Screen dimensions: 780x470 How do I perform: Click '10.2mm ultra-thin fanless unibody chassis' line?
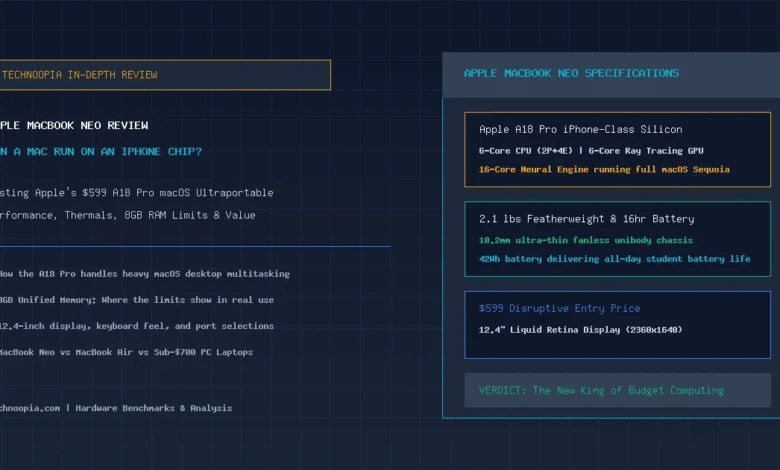coord(585,240)
